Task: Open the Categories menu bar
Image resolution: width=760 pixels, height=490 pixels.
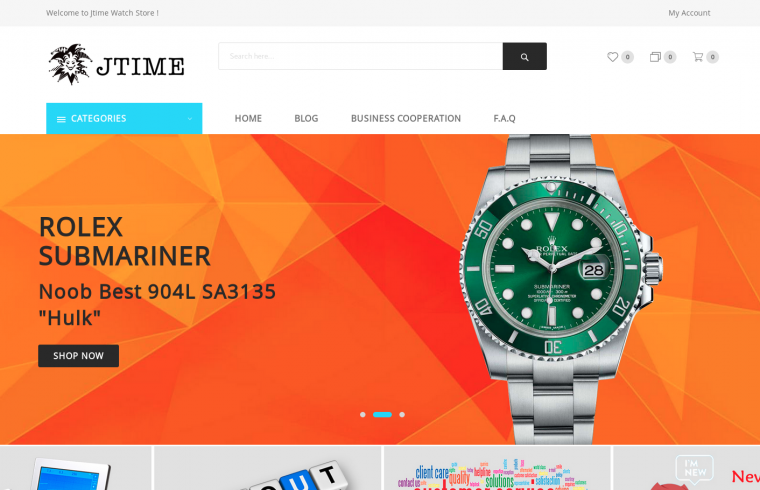Action: pos(124,118)
